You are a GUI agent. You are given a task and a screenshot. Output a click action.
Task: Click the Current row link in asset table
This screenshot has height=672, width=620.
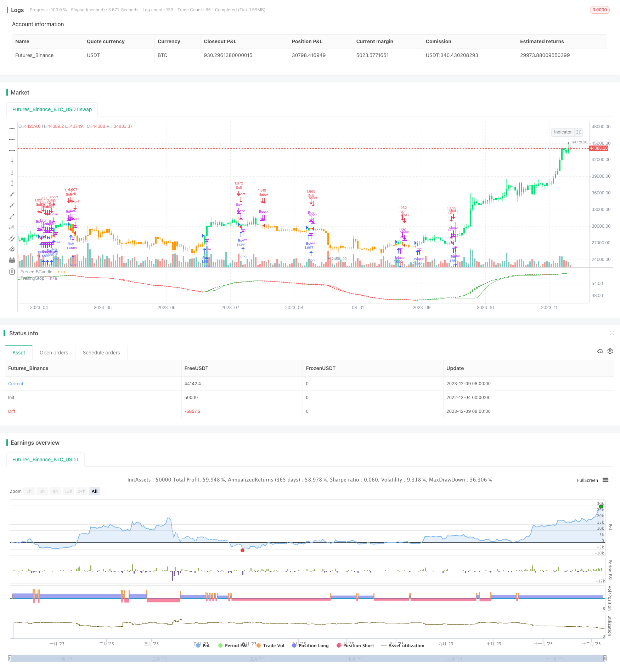click(x=16, y=384)
